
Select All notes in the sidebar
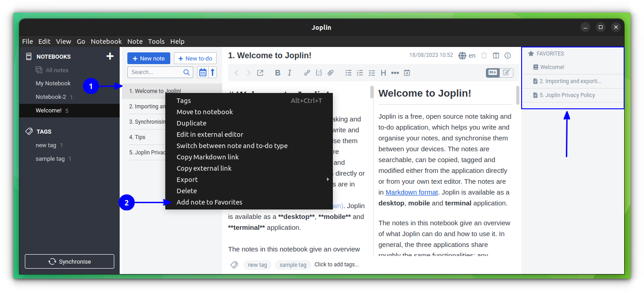(57, 70)
